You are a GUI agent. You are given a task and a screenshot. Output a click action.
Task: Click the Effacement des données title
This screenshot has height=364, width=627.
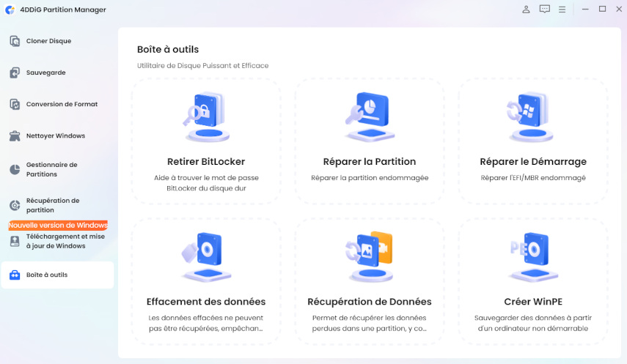206,302
